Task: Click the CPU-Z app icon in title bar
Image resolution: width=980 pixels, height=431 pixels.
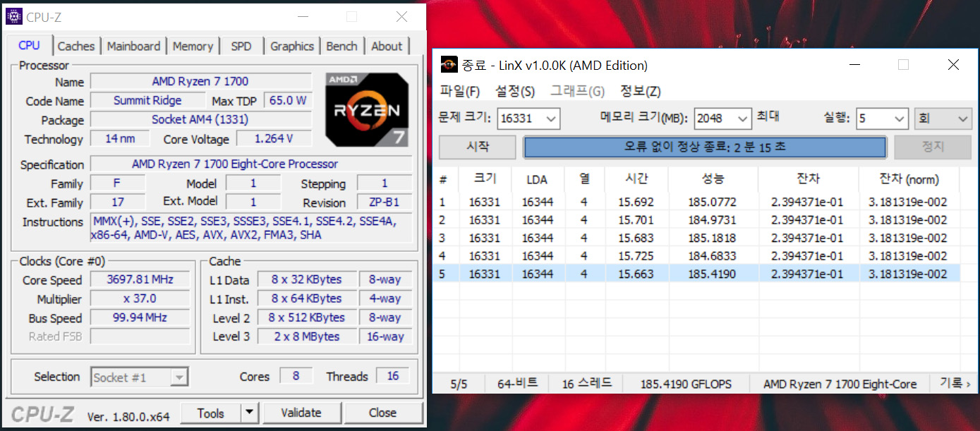Action: pos(14,16)
